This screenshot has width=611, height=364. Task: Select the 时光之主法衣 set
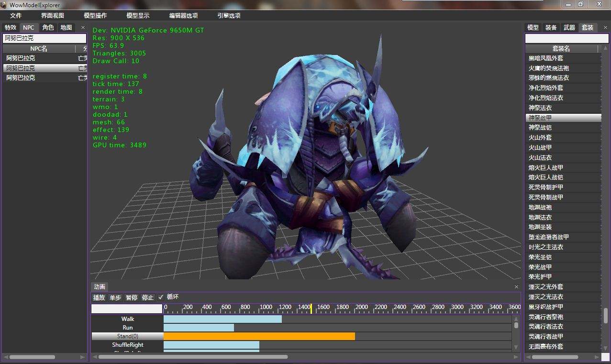pos(563,247)
